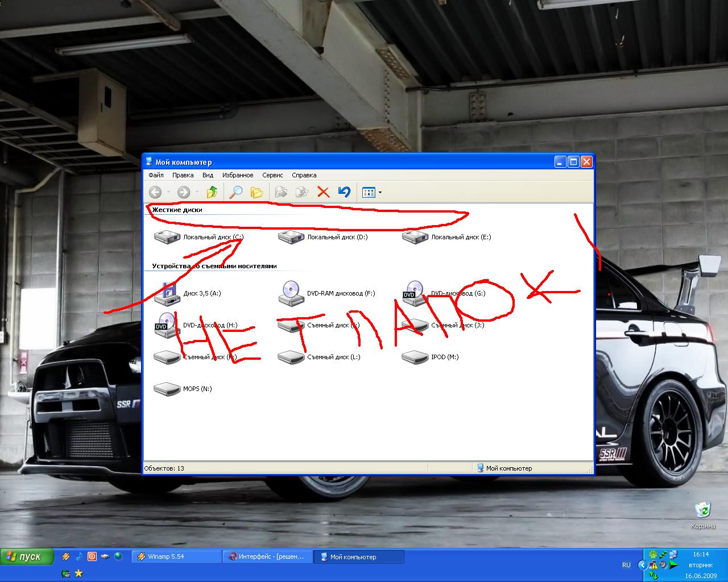Open the Избранное menu
The image size is (728, 582).
point(238,175)
